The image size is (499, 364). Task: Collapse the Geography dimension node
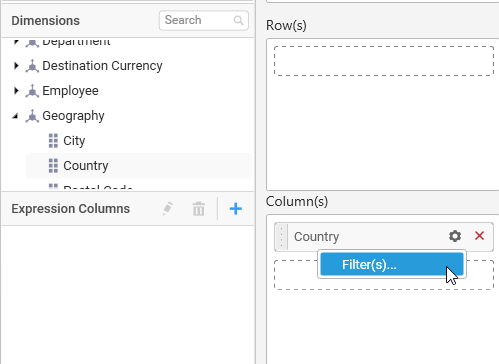pos(15,116)
